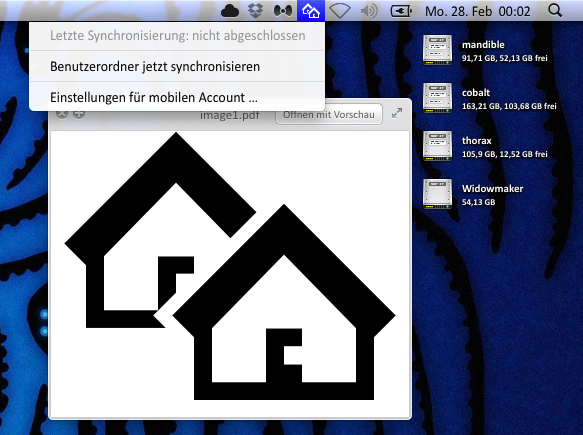Click the plus button in Quick Look title bar
583x435 pixels.
click(x=79, y=114)
